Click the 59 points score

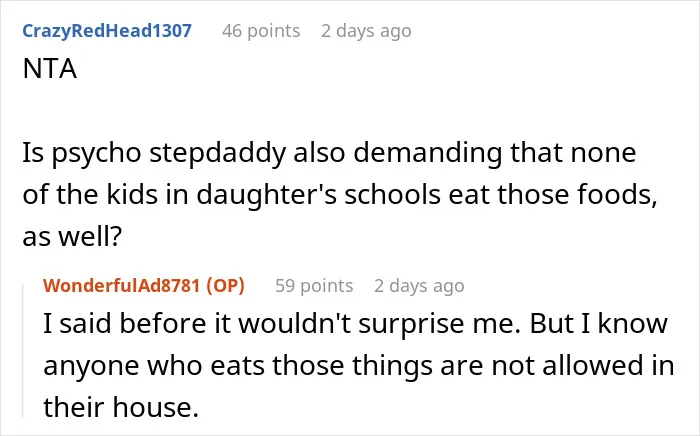[314, 286]
